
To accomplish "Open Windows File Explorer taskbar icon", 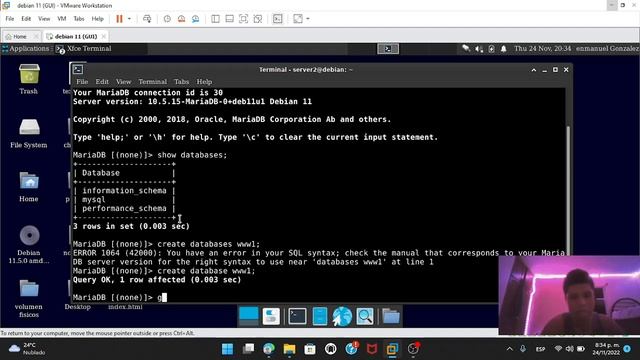I will tap(289, 349).
